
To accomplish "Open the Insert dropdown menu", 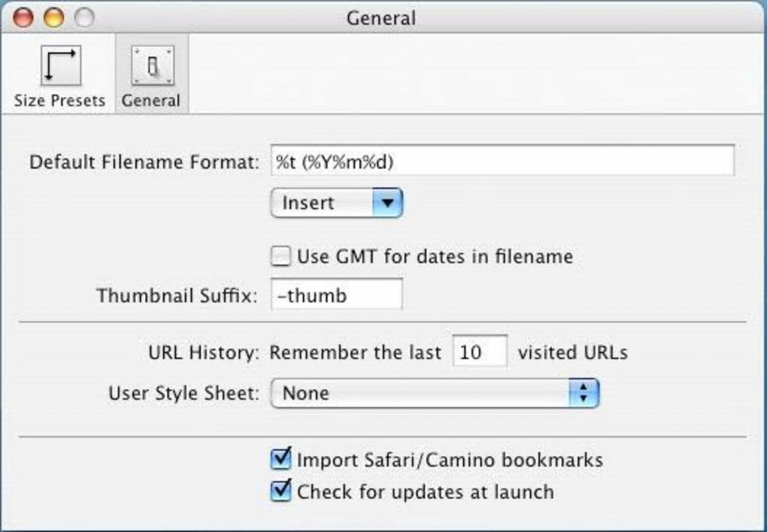I will click(x=336, y=203).
